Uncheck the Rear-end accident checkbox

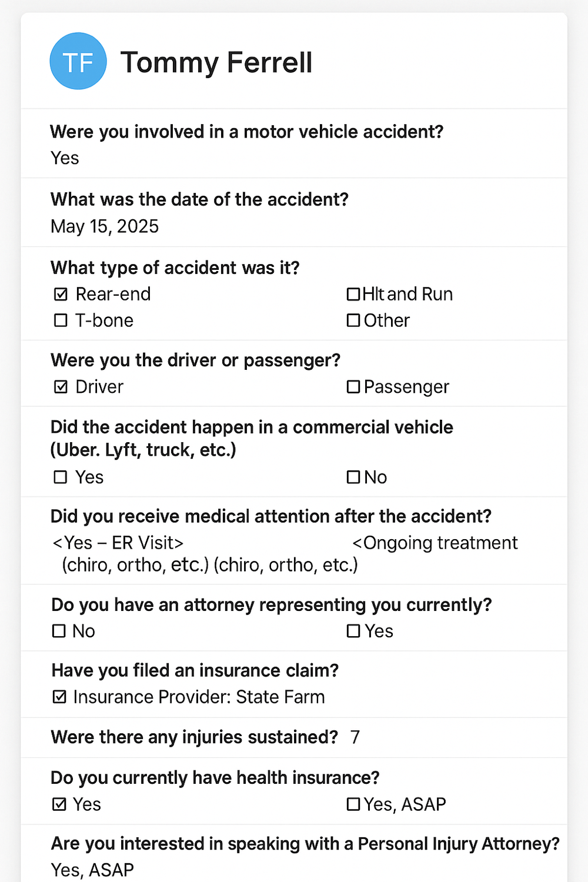[61, 294]
